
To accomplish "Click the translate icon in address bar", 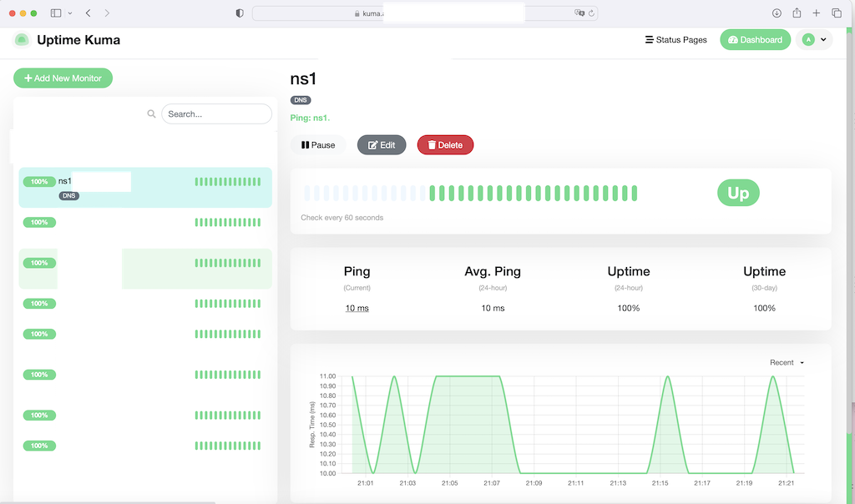I will [579, 13].
